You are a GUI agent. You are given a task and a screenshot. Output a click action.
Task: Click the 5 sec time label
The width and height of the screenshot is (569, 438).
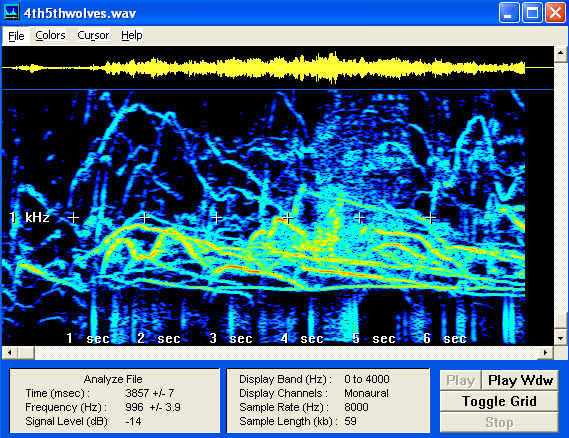[x=373, y=338]
